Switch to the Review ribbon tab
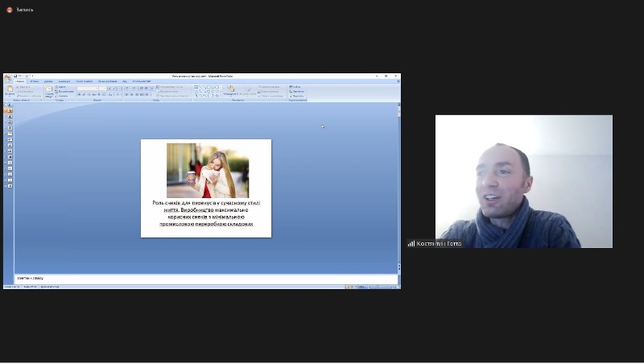 (x=107, y=81)
